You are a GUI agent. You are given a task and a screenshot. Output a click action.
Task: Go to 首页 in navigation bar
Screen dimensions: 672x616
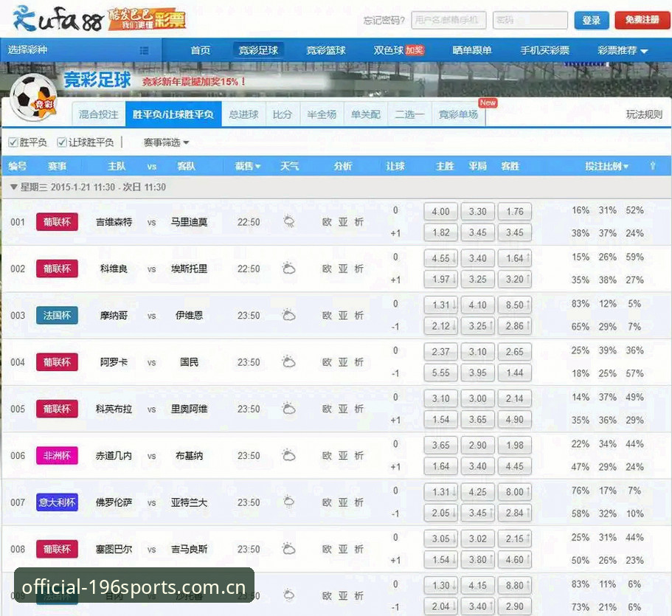tap(200, 51)
